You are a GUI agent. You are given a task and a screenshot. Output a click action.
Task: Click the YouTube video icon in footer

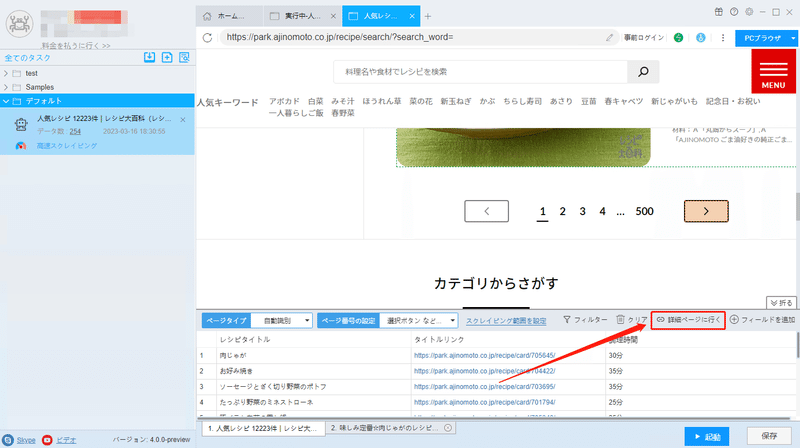click(47, 439)
